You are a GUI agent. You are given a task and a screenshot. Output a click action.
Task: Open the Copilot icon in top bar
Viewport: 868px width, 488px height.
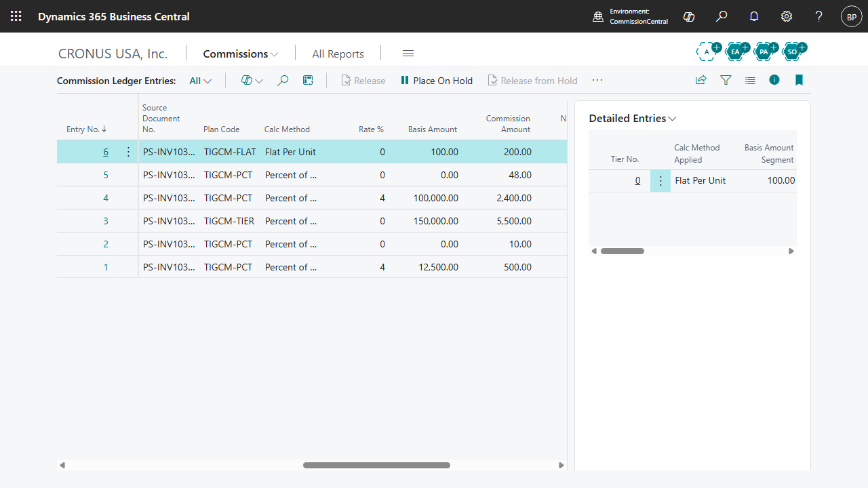coord(689,16)
